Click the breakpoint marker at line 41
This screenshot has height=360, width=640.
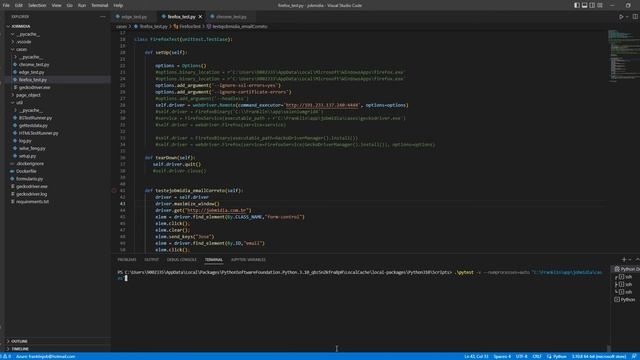coord(114,191)
